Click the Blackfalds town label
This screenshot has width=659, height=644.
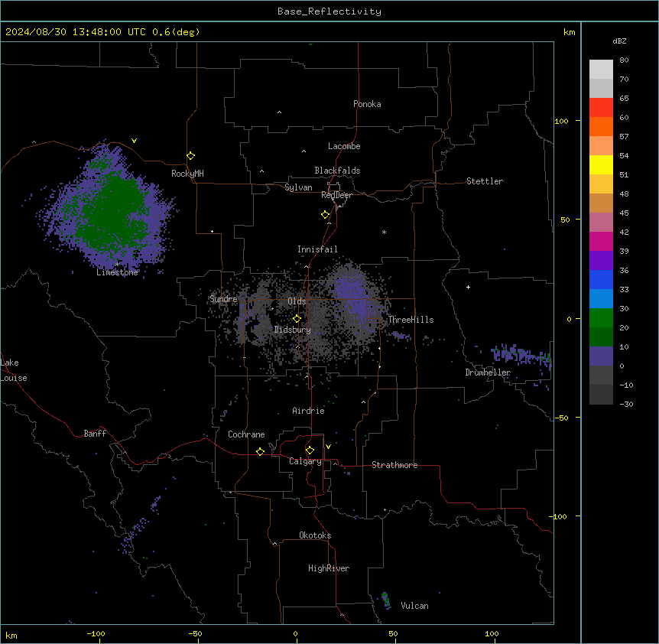[x=337, y=171]
